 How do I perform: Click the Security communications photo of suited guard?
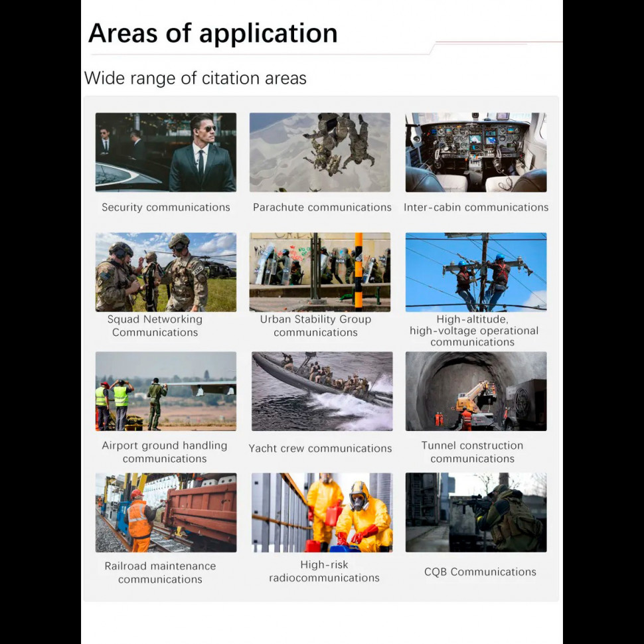point(165,152)
